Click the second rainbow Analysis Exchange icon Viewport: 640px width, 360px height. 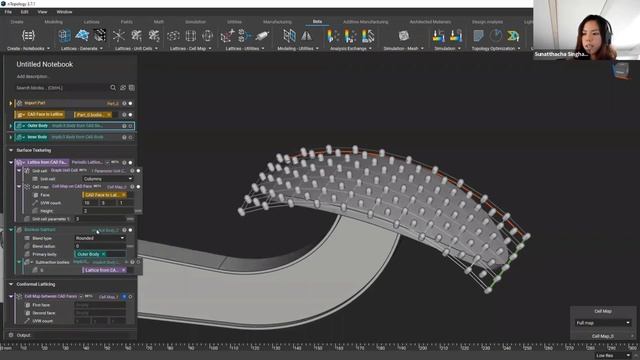coord(350,36)
